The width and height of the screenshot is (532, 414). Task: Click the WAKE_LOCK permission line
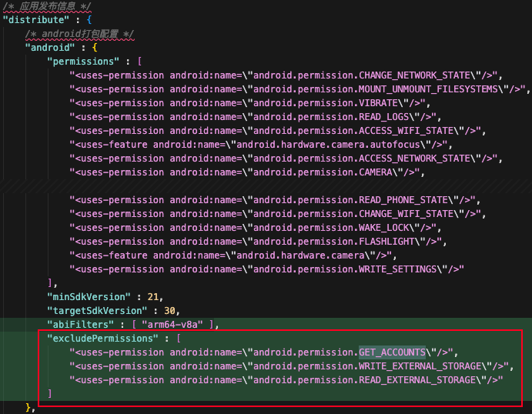pos(255,228)
